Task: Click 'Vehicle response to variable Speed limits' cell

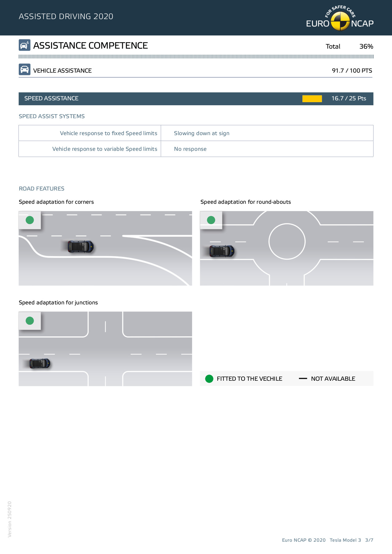Action: tap(90, 149)
